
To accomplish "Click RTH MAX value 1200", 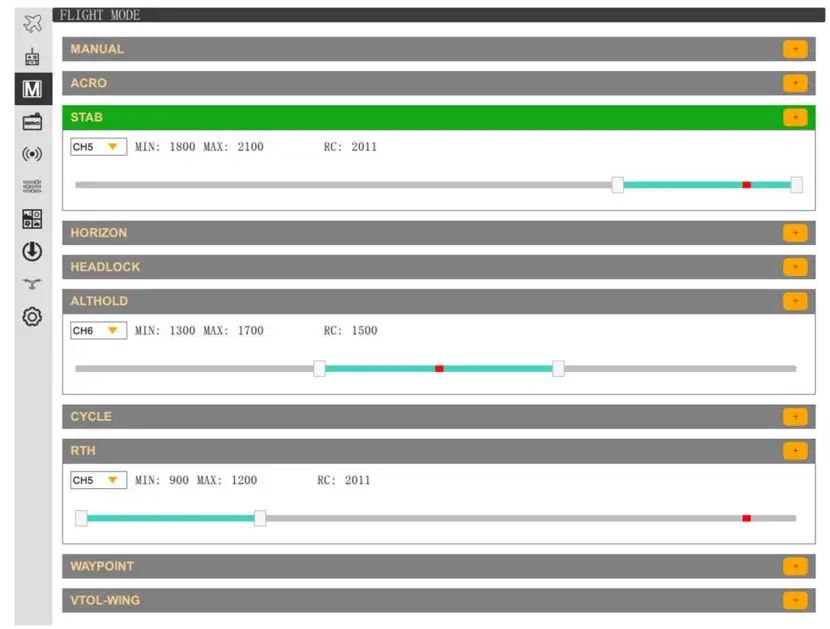I will coord(244,480).
